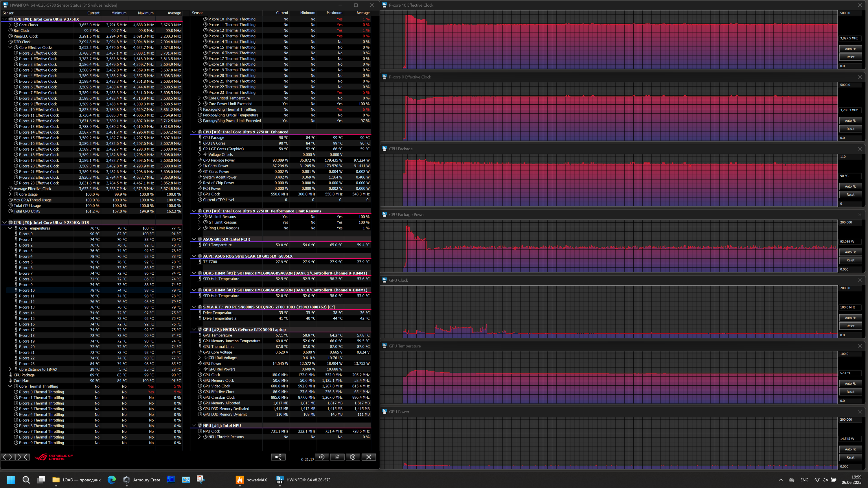
Task: Click the expand columns arrows button
Action: pyautogui.click(x=8, y=457)
